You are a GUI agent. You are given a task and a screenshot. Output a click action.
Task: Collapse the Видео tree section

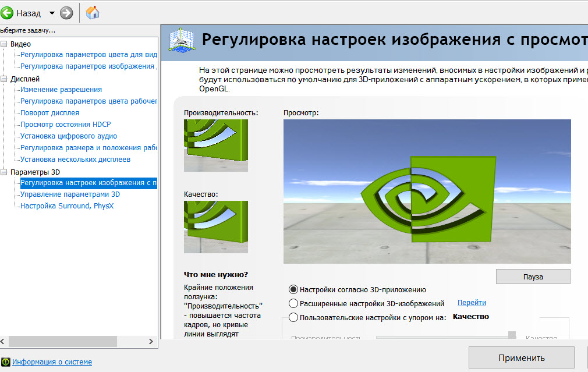(x=3, y=44)
